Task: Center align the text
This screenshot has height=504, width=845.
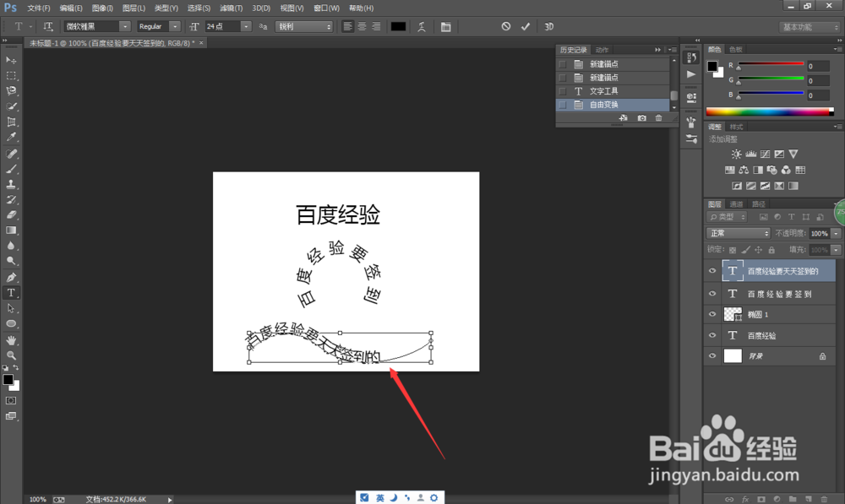Action: click(362, 26)
